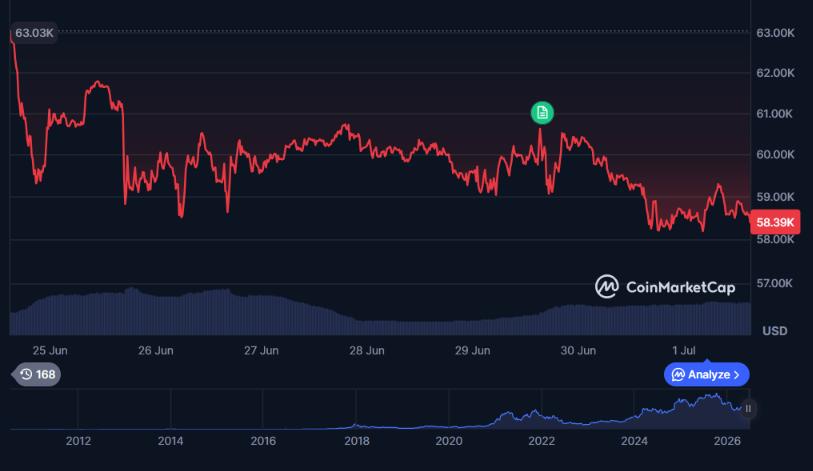Click the 63.00K axis value
The image size is (813, 471).
tap(775, 33)
